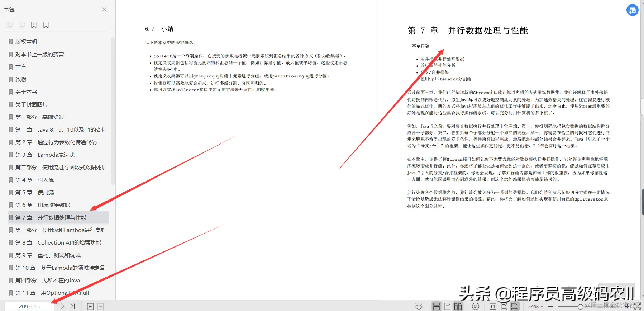Image resolution: width=644 pixels, height=311 pixels.
Task: Click the zoom slider handle
Action: [580, 306]
